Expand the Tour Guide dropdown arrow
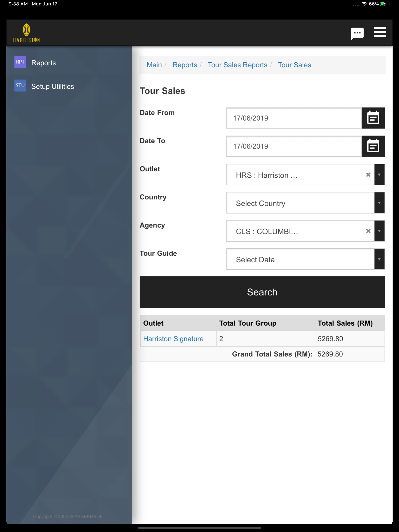This screenshot has width=399, height=532. click(380, 259)
